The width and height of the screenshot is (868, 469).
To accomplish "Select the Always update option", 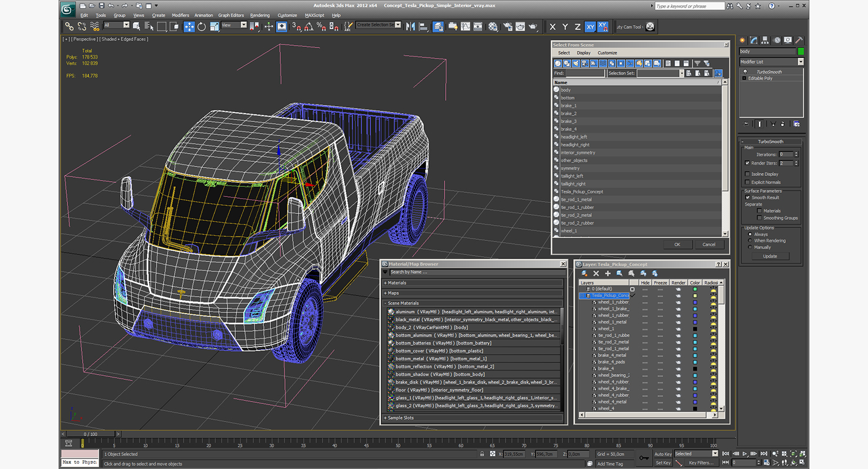I will coord(750,235).
